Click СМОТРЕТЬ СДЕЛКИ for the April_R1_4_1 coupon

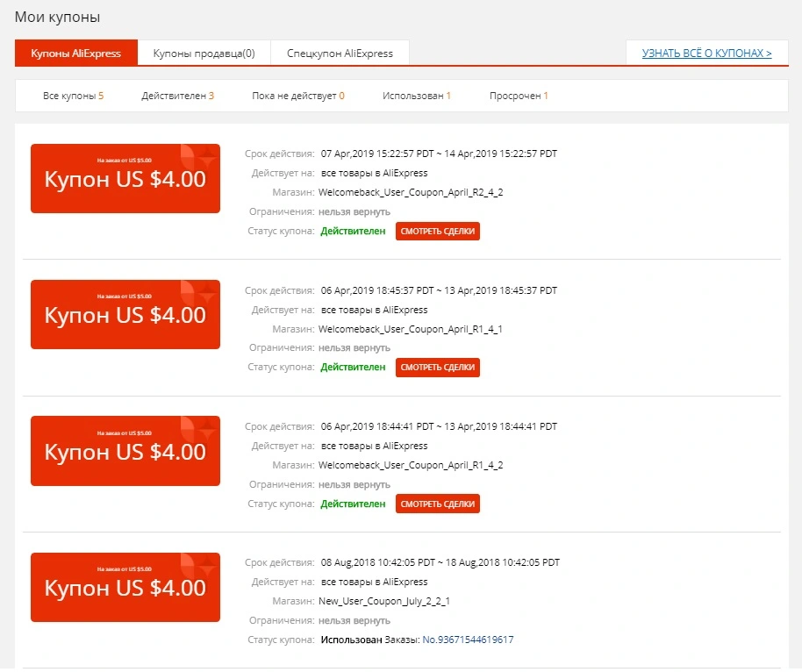[437, 368]
